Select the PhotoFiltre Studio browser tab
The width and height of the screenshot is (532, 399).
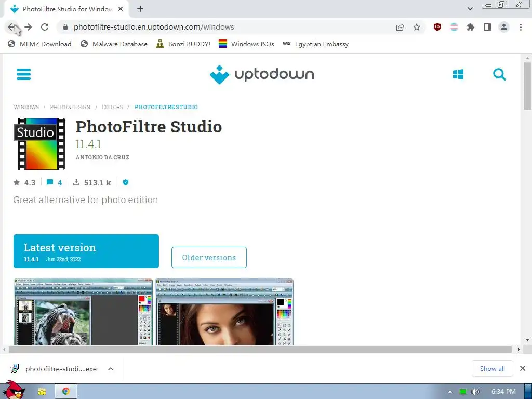(66, 9)
